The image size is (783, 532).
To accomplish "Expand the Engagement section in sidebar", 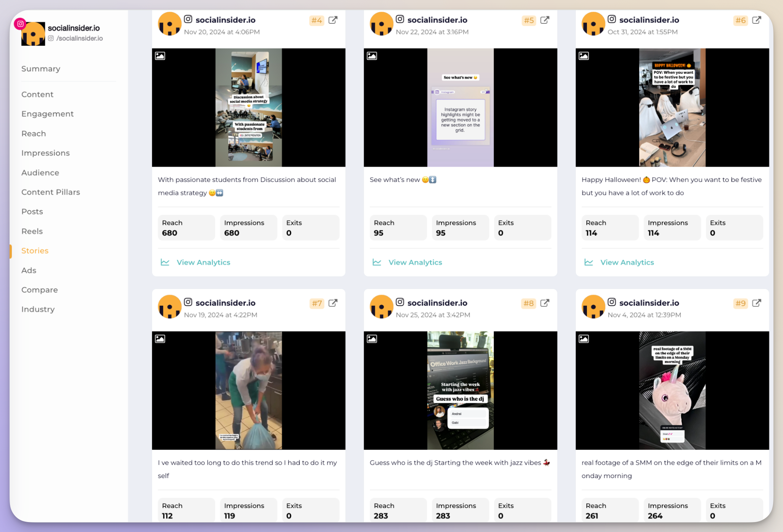I will pos(47,114).
